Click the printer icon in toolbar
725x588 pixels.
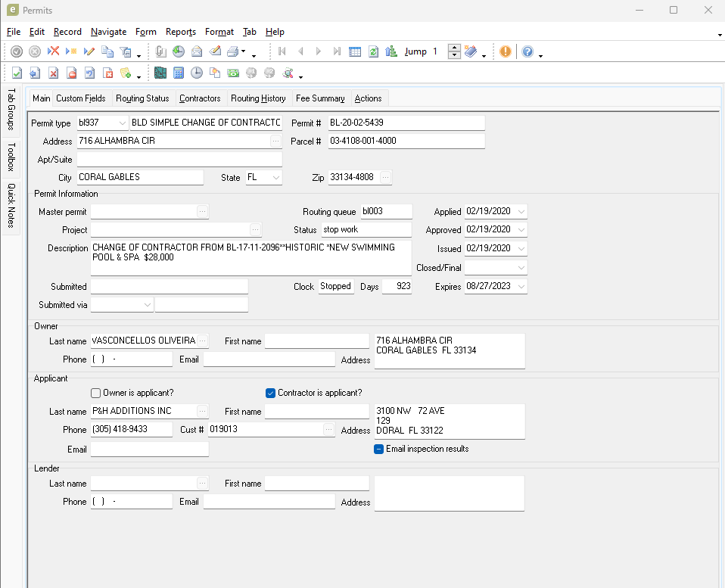tap(233, 51)
